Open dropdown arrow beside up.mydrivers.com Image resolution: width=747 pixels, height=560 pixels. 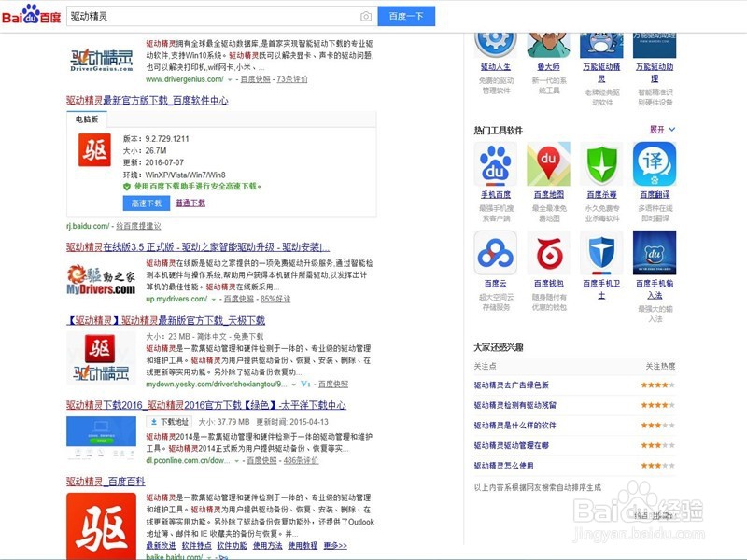point(214,300)
